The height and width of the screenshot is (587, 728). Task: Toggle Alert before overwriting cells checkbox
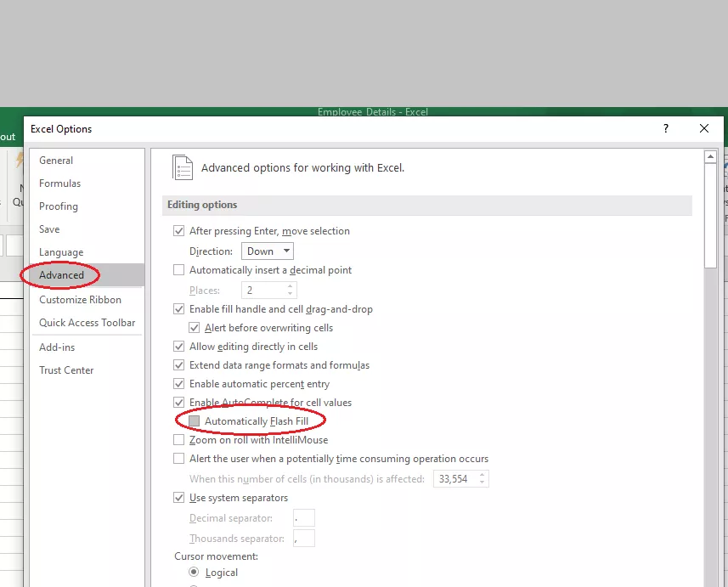(x=194, y=328)
